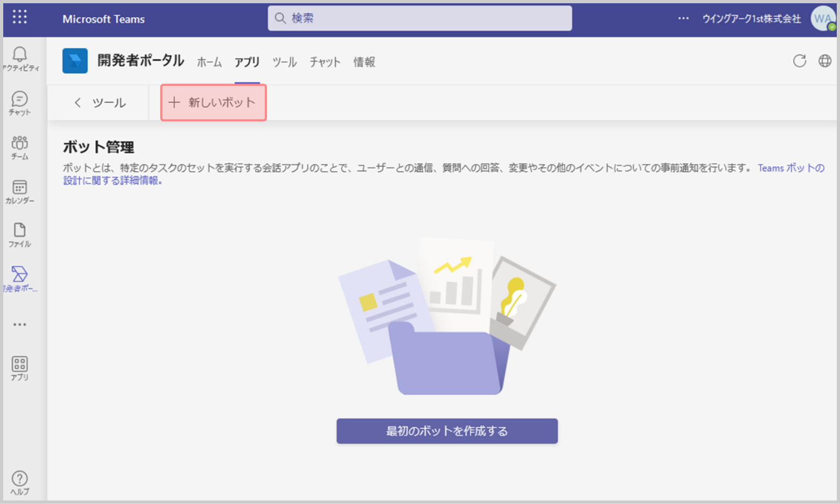The height and width of the screenshot is (504, 840).
Task: Click the 新しいボット button
Action: [x=213, y=103]
